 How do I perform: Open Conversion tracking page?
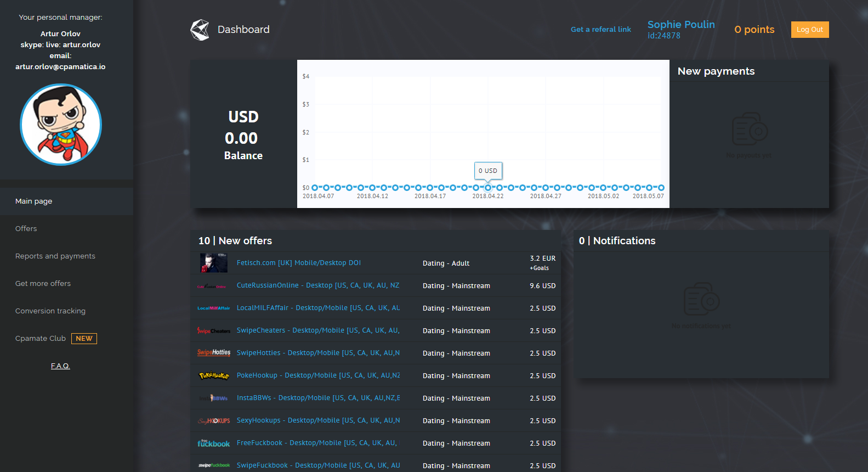coord(66,311)
